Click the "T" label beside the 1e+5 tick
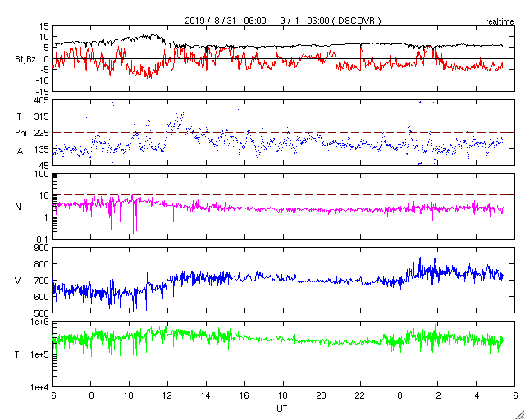Image resolution: width=525 pixels, height=420 pixels. (x=16, y=354)
